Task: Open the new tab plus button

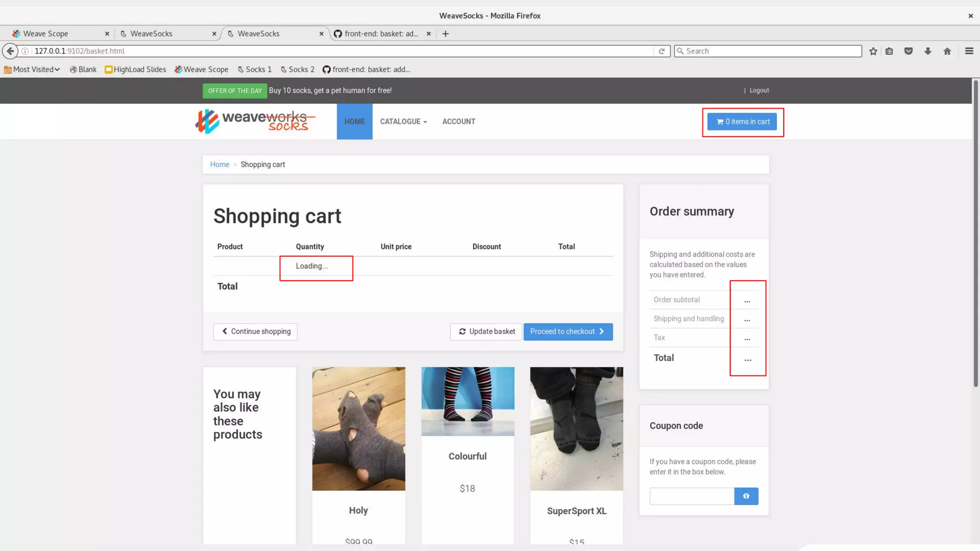Action: click(x=445, y=33)
